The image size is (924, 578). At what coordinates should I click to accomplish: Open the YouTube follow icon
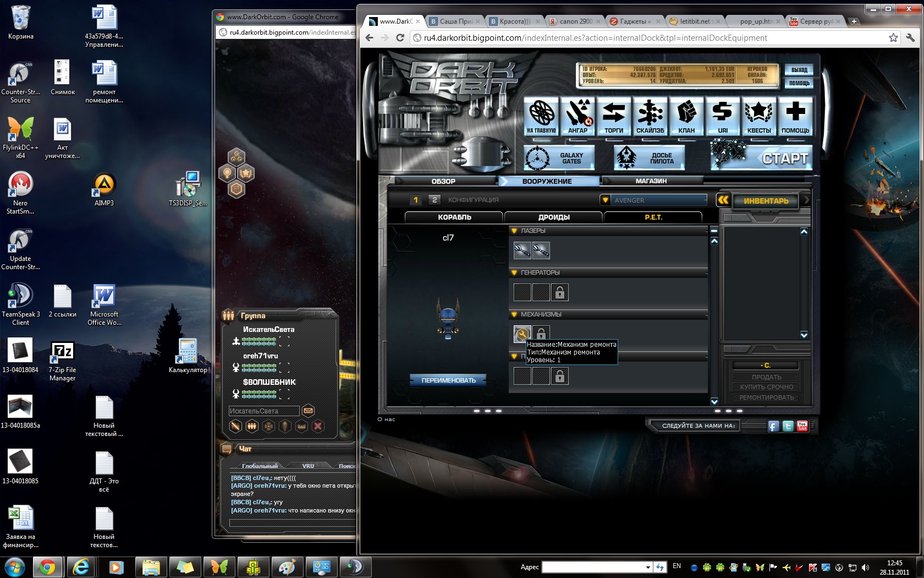pyautogui.click(x=802, y=426)
